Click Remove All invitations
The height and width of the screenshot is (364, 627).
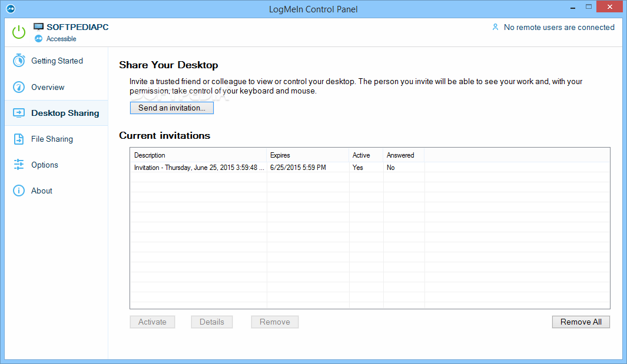(581, 322)
